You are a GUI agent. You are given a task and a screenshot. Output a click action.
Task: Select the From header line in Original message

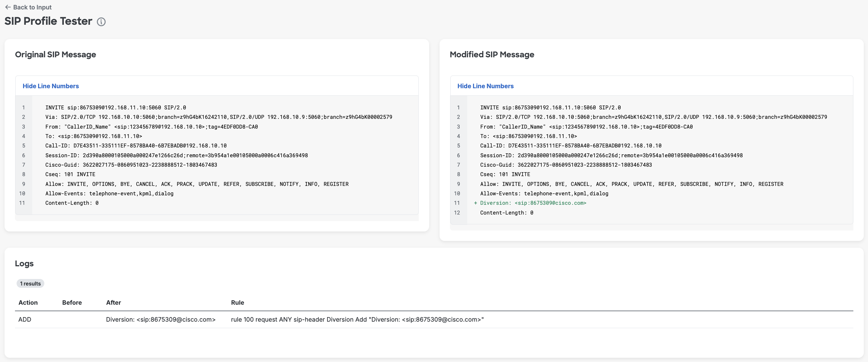point(152,127)
